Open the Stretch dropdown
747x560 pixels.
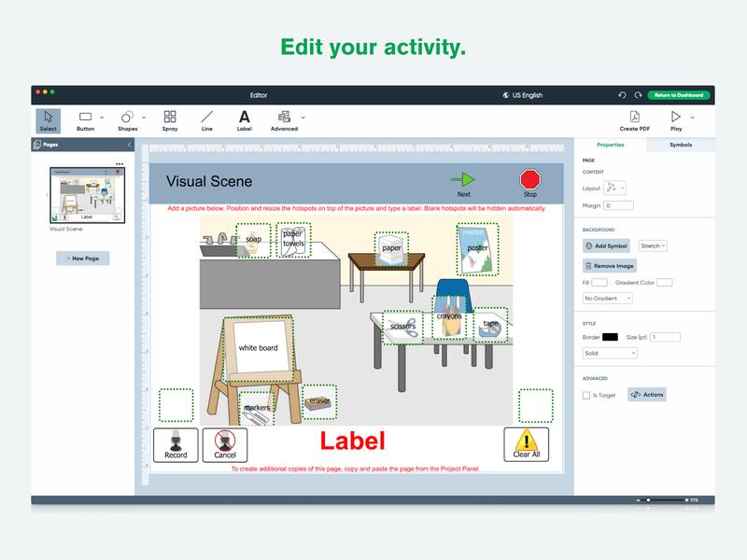click(x=653, y=246)
